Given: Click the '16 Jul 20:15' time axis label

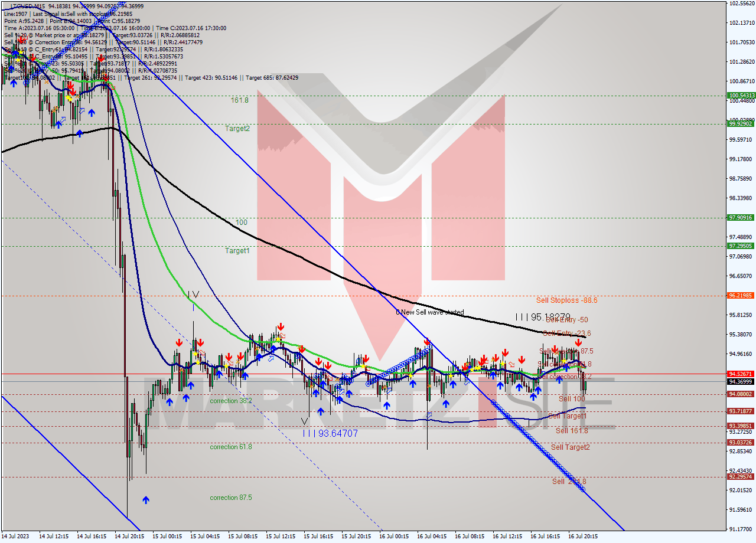Looking at the screenshot, I should tap(583, 537).
